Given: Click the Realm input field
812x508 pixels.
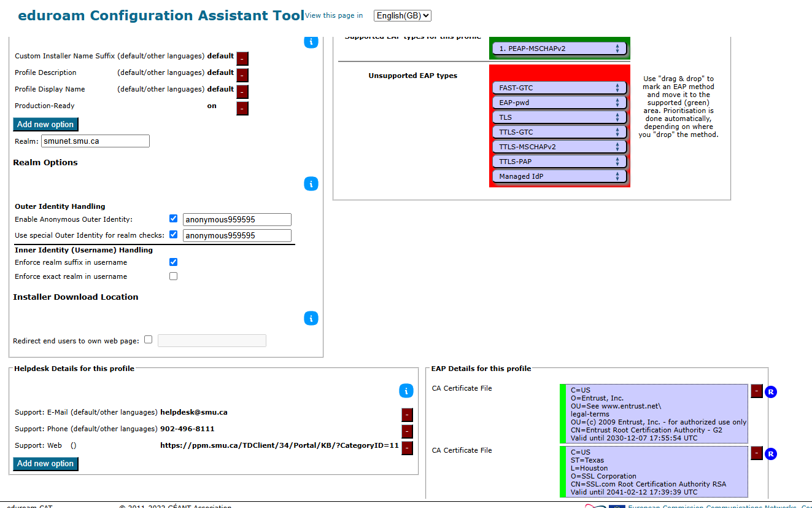Looking at the screenshot, I should tap(95, 141).
